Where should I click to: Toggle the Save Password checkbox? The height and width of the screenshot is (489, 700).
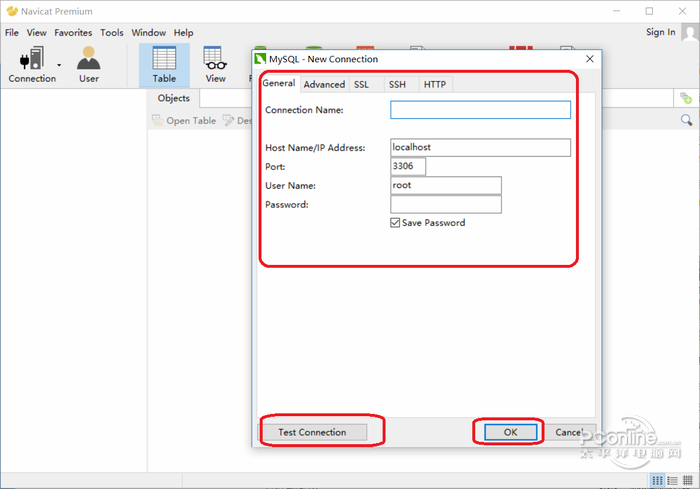(395, 222)
